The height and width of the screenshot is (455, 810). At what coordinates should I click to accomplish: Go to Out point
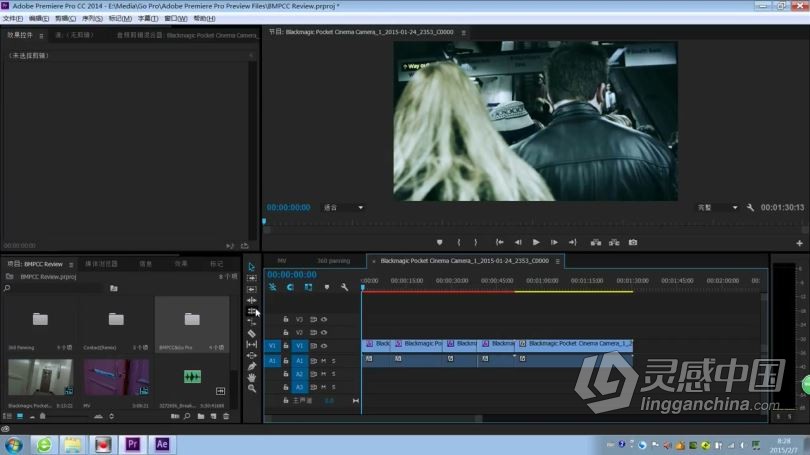tap(572, 242)
